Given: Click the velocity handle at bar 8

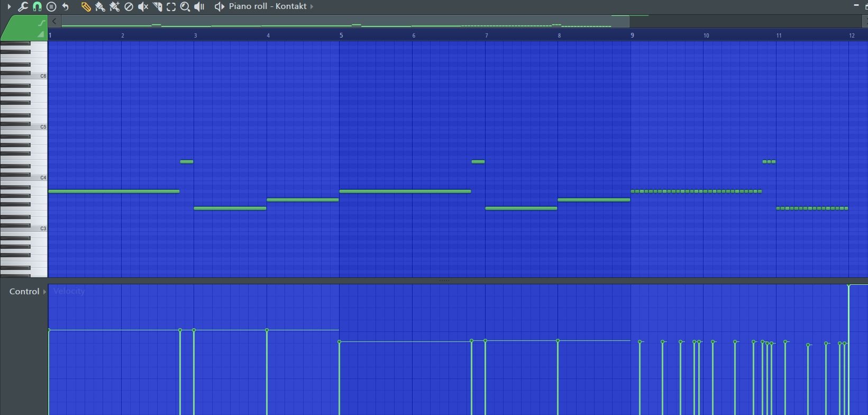Looking at the screenshot, I should tap(558, 341).
